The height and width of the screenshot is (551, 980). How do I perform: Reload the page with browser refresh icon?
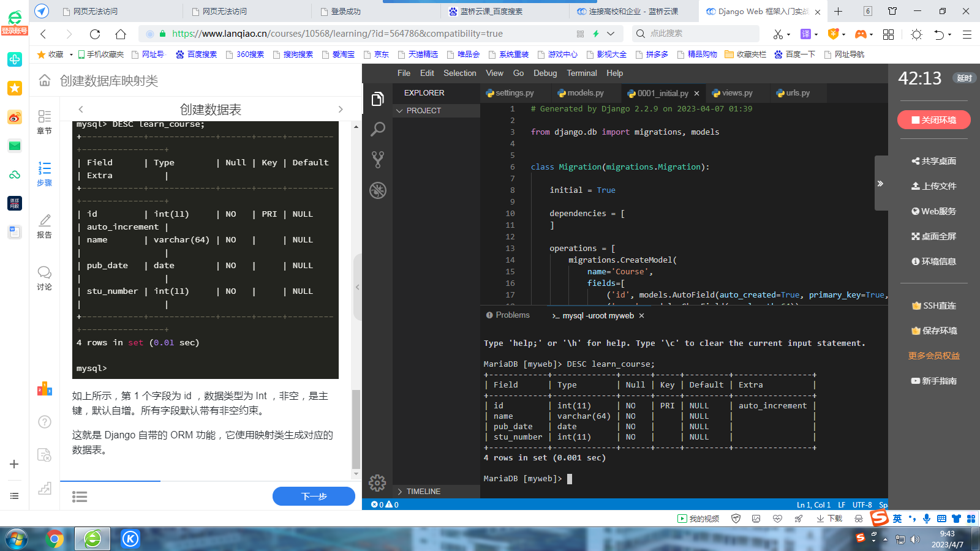[x=95, y=34]
